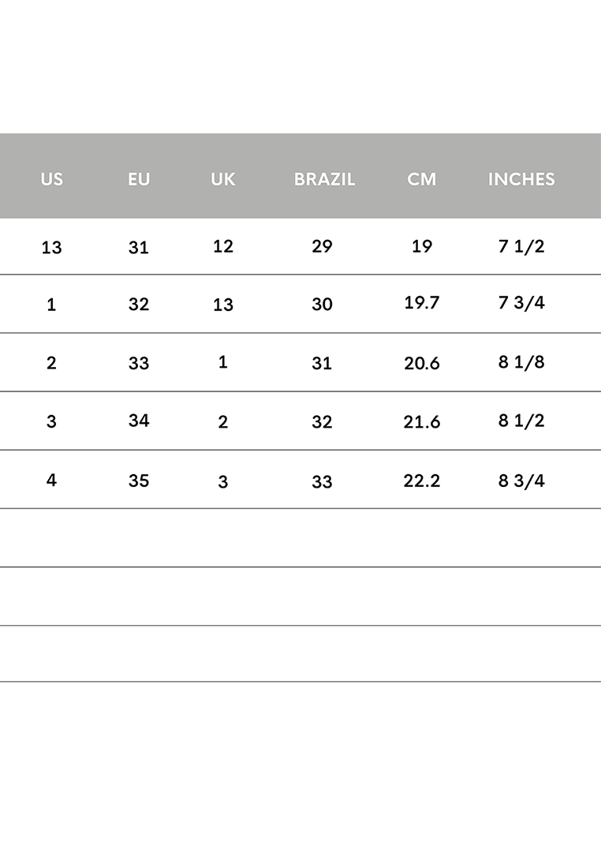Click the 7 3/4 inches value

click(521, 302)
